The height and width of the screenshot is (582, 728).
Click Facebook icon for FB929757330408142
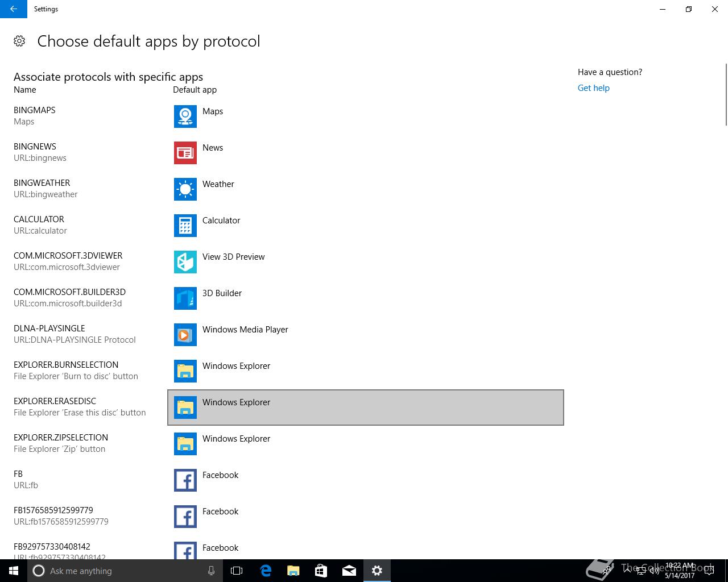click(x=185, y=550)
